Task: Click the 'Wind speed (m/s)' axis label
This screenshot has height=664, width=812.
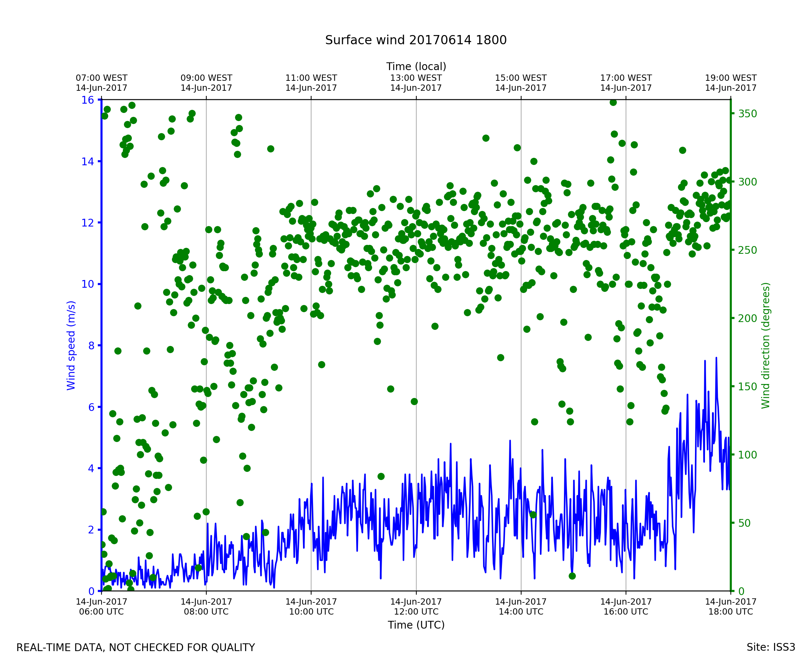Action: (x=71, y=345)
